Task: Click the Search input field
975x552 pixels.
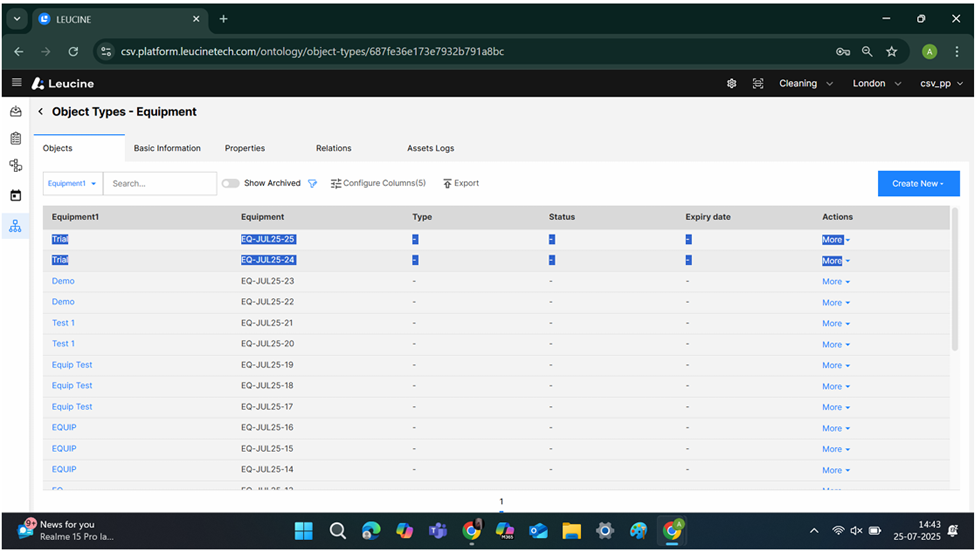Action: 160,184
